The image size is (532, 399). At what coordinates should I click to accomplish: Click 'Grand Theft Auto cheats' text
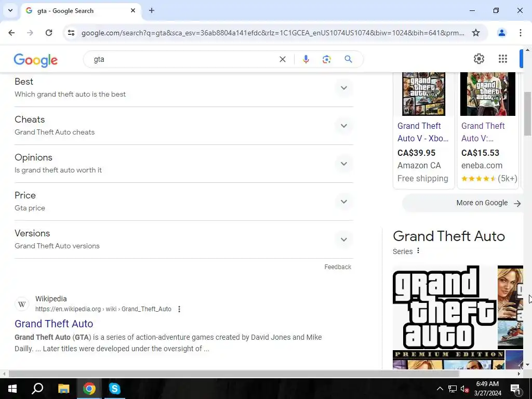[x=54, y=132]
